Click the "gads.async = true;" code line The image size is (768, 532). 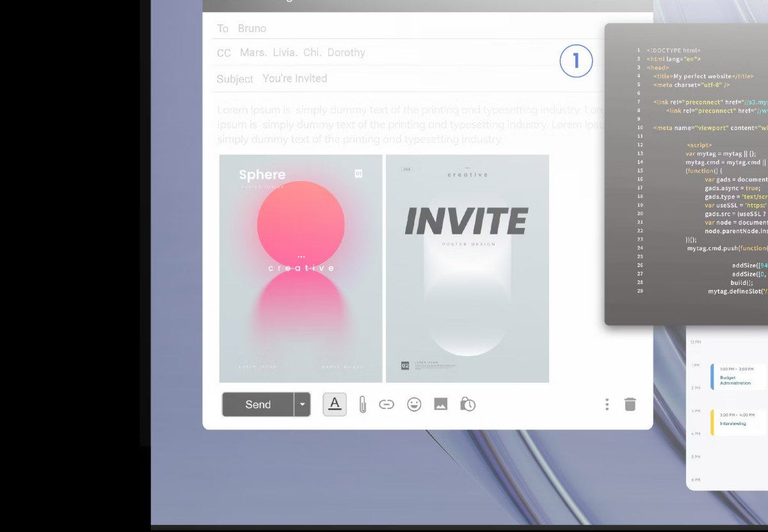732,188
